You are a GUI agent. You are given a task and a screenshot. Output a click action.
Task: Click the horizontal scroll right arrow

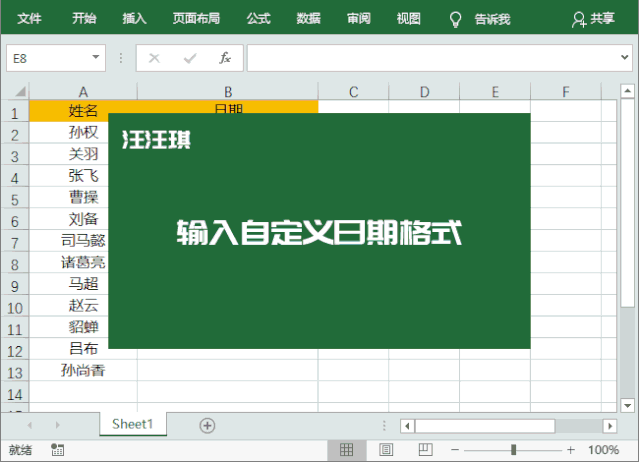pos(610,426)
